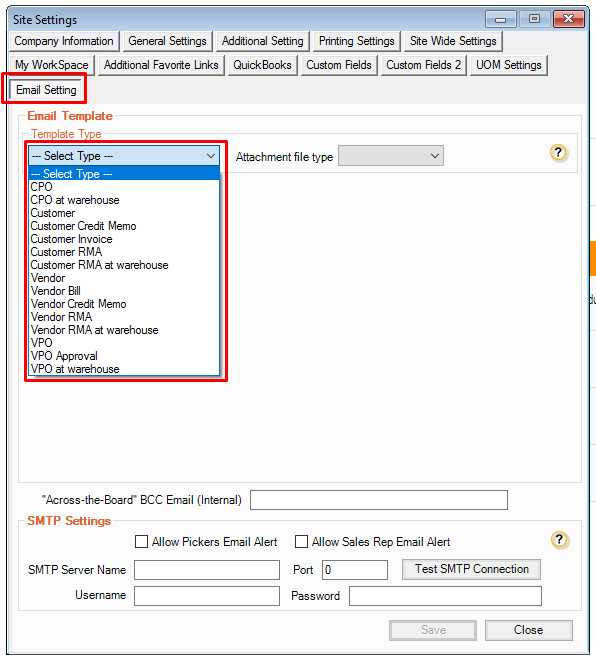Select VPO Approval template type

click(124, 356)
